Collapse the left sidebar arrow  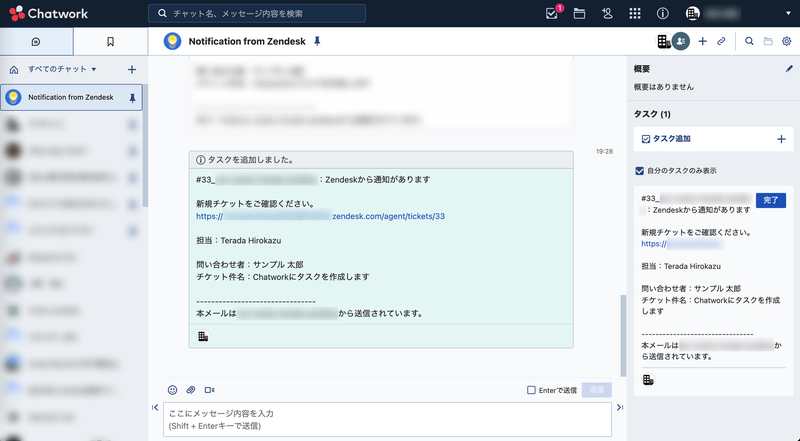point(155,407)
